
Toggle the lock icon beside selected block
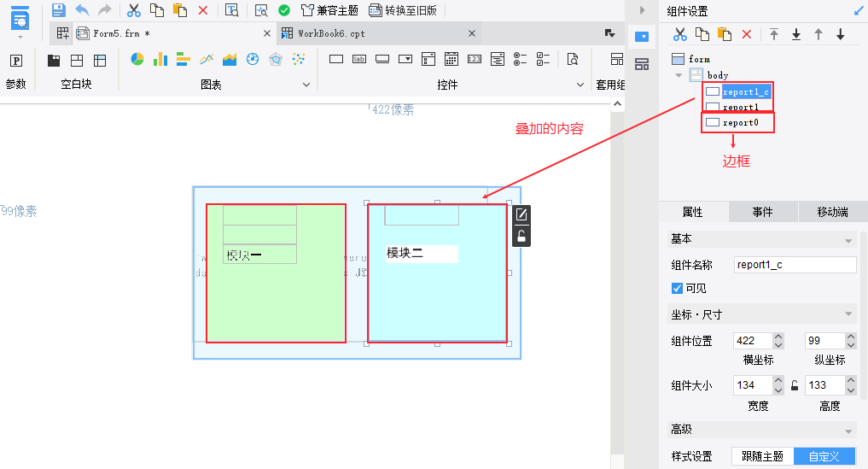coord(521,237)
